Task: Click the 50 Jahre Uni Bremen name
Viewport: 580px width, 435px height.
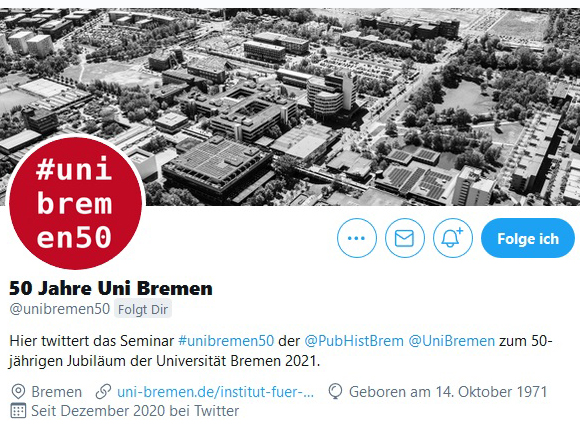Action: pos(111,288)
